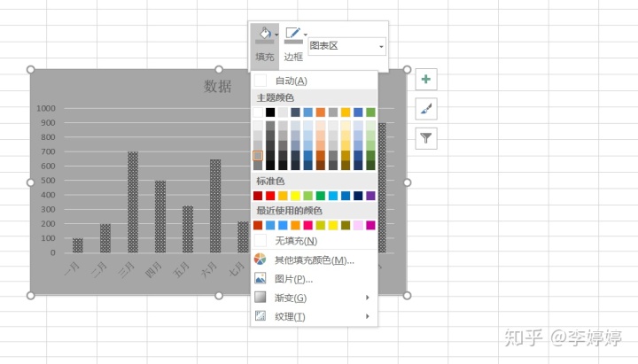Choose 自动(A) automatic fill
638x364 pixels.
[x=314, y=81]
